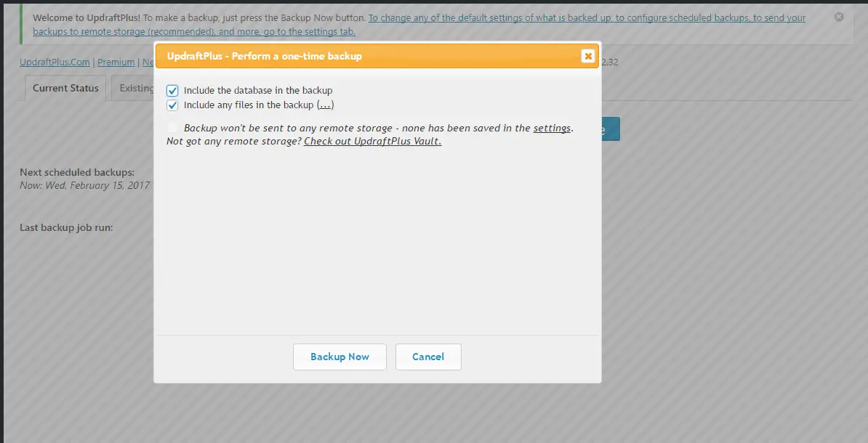Expand file options via the (...) link
Image resolution: width=868 pixels, height=443 pixels.
click(x=326, y=105)
